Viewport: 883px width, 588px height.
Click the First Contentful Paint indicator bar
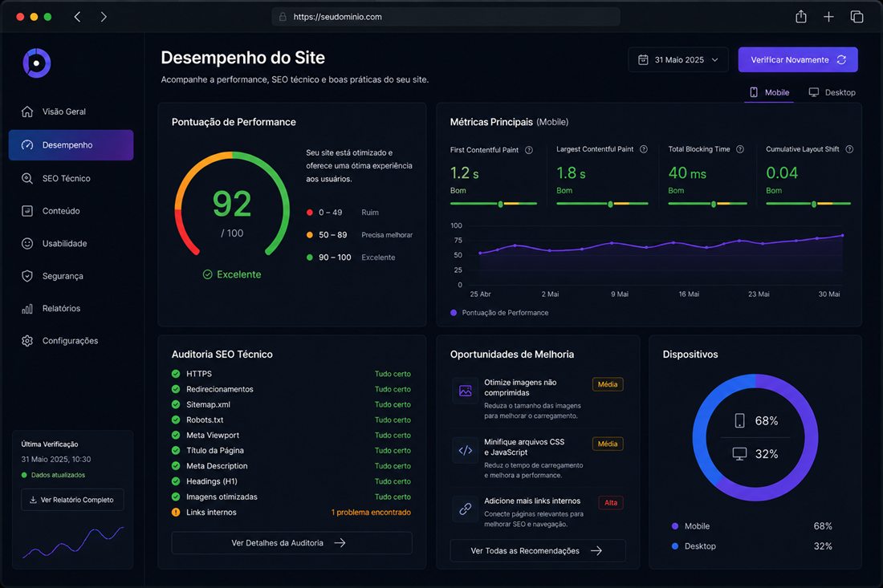(x=494, y=204)
